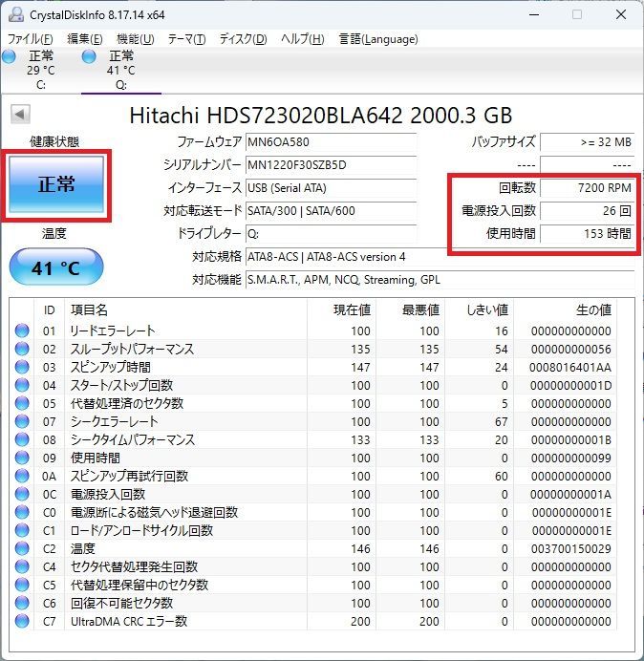This screenshot has width=644, height=661.
Task: Click the 現在値 column header
Action: tap(342, 309)
